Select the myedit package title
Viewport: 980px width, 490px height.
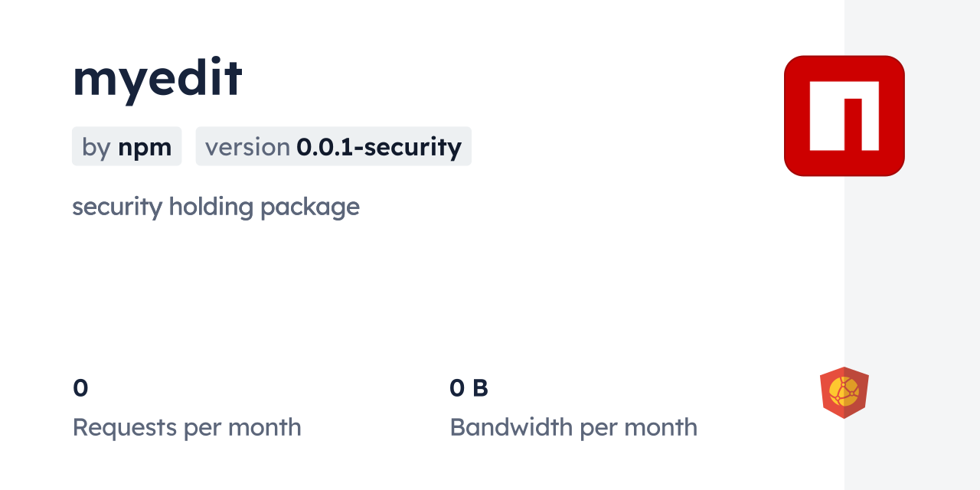[157, 77]
